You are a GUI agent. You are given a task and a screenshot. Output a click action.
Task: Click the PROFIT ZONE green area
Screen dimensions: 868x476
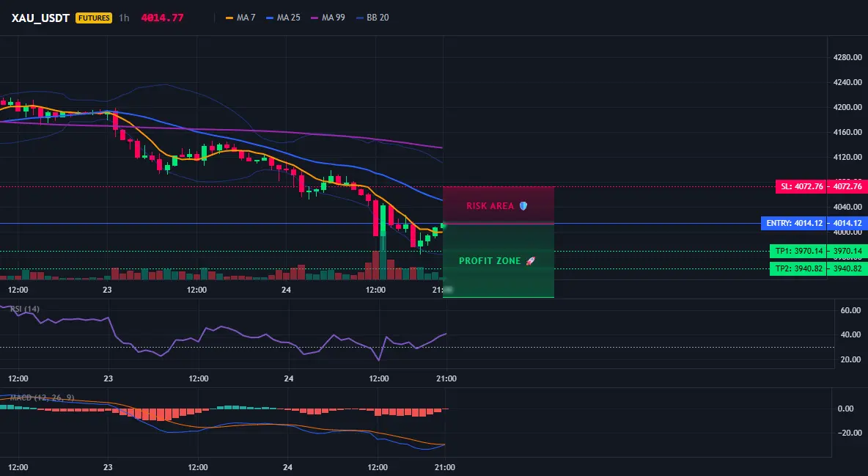point(499,260)
